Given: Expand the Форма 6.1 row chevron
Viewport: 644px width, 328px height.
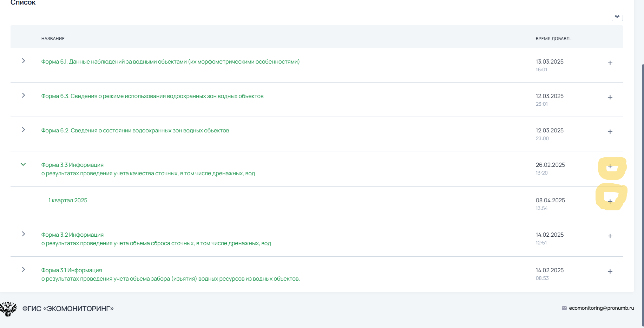Looking at the screenshot, I should point(24,61).
